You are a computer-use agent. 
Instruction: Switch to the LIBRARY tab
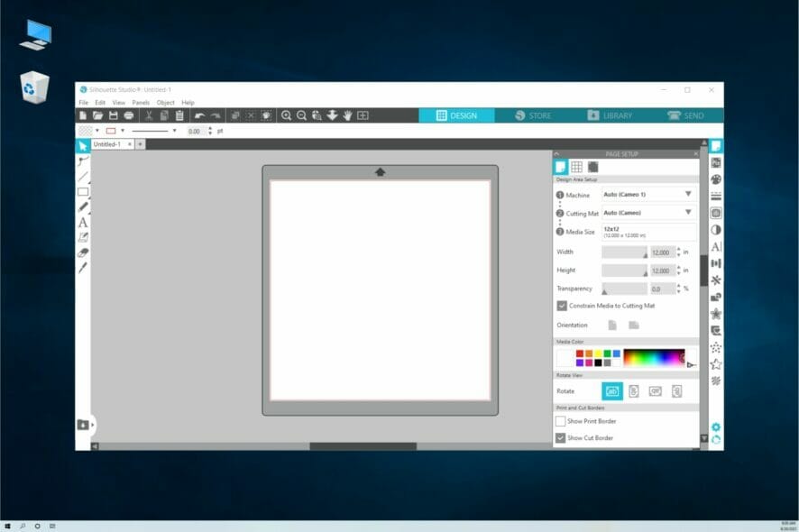[610, 115]
